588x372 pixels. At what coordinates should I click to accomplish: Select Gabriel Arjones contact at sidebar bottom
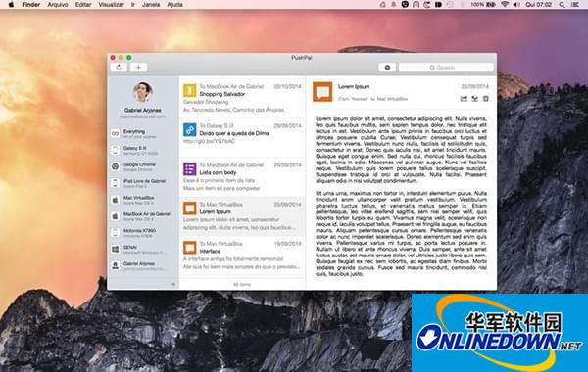pyautogui.click(x=143, y=265)
